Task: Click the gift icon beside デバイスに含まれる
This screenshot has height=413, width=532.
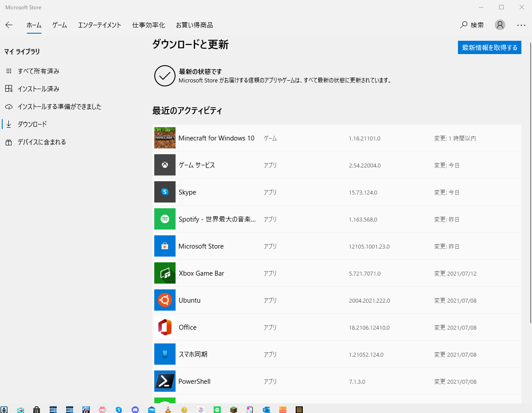Action: [x=9, y=142]
